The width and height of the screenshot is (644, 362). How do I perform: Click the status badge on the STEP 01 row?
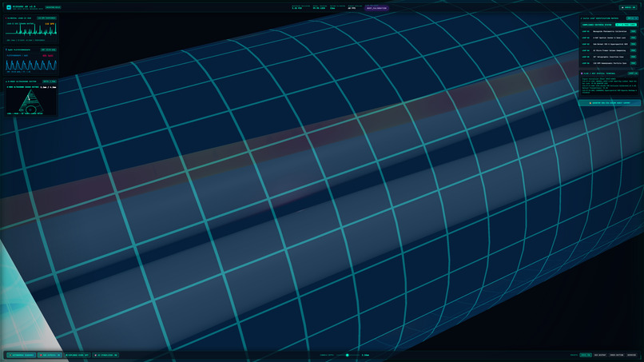click(x=633, y=31)
